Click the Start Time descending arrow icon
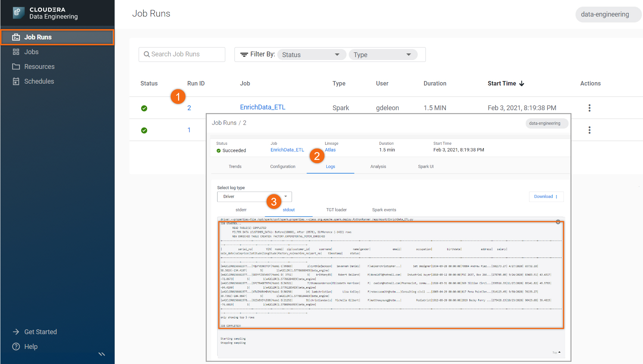The height and width of the screenshot is (364, 643). (522, 84)
